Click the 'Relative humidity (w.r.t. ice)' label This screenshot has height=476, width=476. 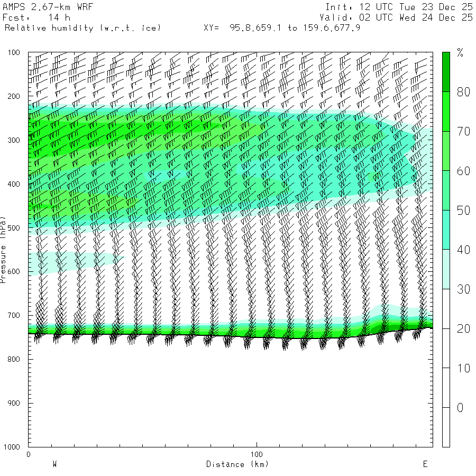pos(83,28)
